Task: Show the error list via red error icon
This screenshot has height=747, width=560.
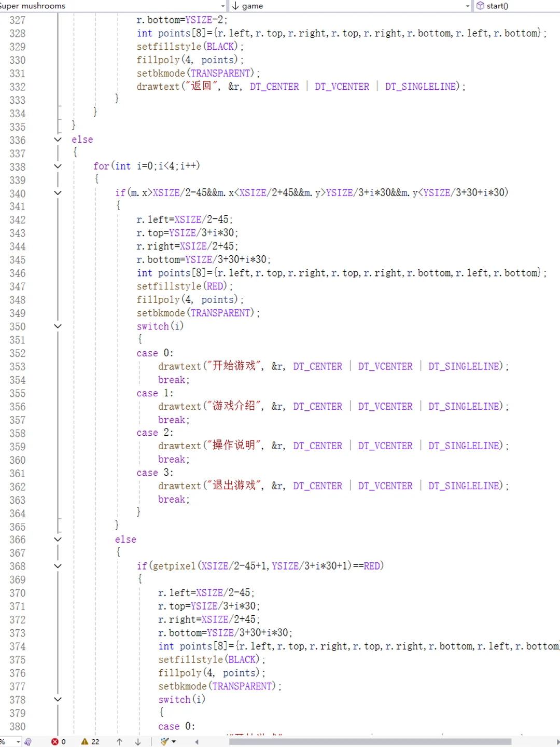Action: (55, 742)
